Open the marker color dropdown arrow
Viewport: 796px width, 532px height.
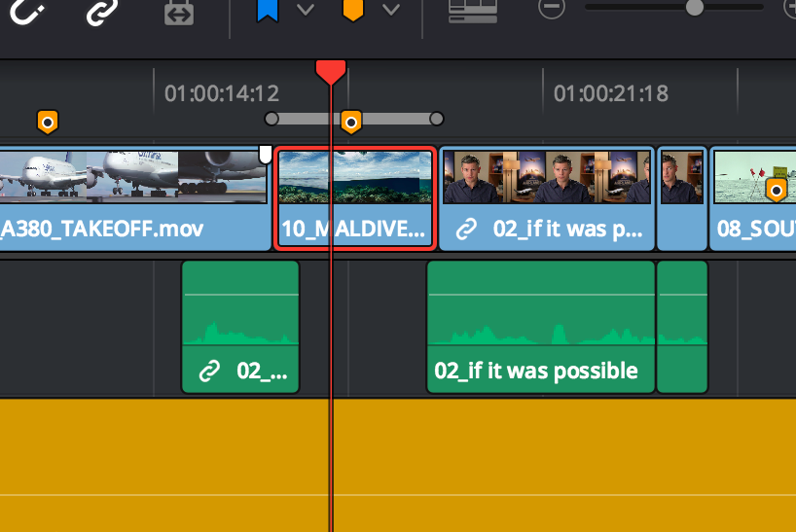(x=391, y=10)
